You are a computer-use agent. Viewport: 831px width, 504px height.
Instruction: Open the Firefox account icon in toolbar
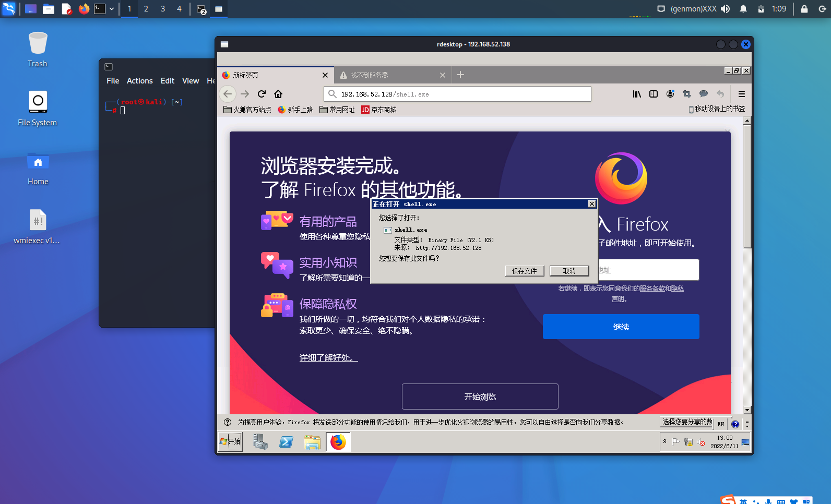pyautogui.click(x=670, y=94)
